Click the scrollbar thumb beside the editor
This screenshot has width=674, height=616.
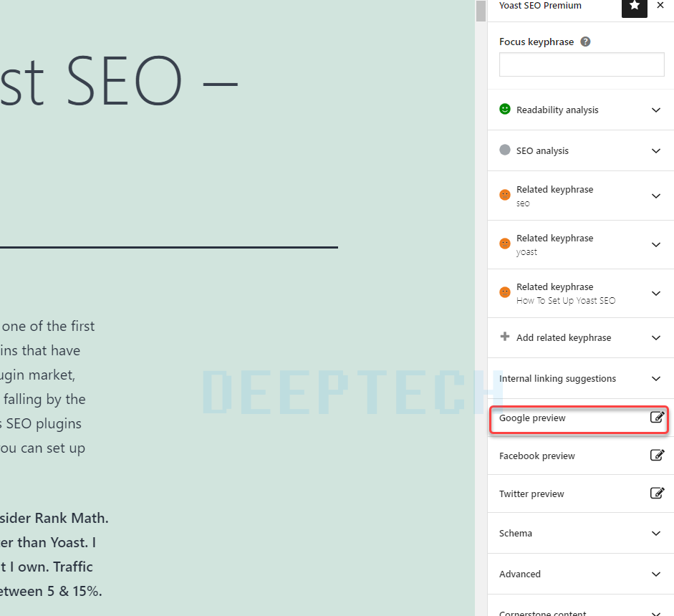click(481, 11)
